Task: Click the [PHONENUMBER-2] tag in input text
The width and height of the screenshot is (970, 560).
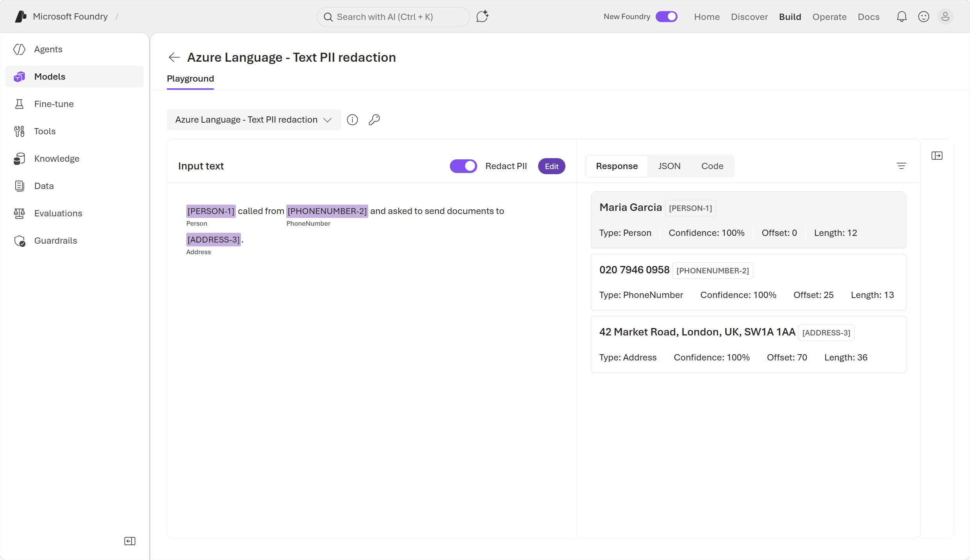Action: tap(327, 211)
